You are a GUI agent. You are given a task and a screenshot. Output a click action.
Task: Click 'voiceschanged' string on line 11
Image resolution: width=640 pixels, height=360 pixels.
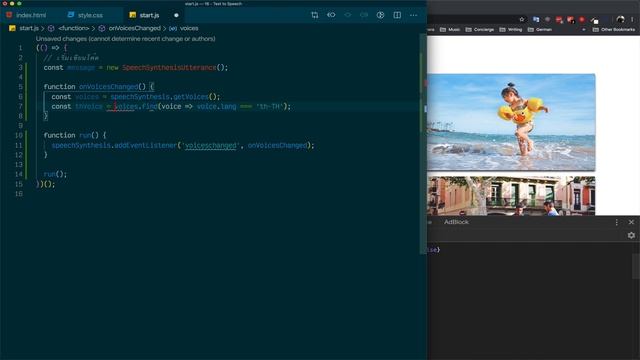click(x=211, y=145)
